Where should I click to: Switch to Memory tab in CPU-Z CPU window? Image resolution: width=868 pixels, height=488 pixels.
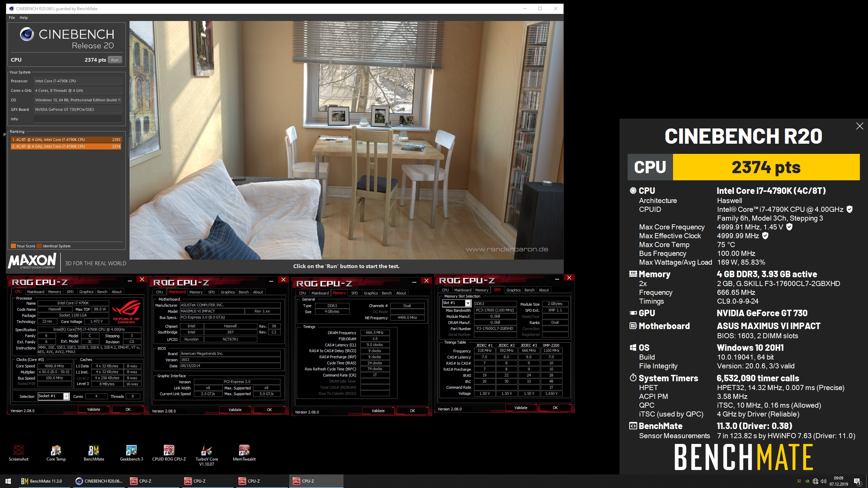(x=55, y=292)
